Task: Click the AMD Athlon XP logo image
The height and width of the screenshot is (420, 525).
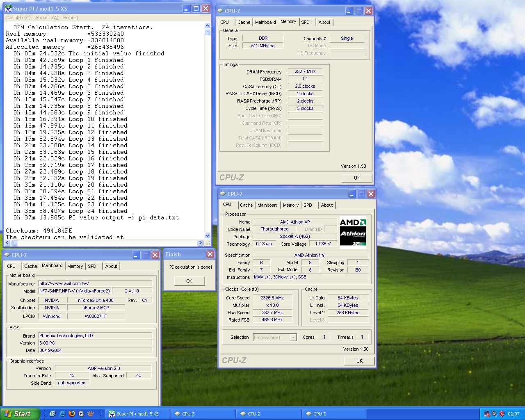Action: pos(353,233)
